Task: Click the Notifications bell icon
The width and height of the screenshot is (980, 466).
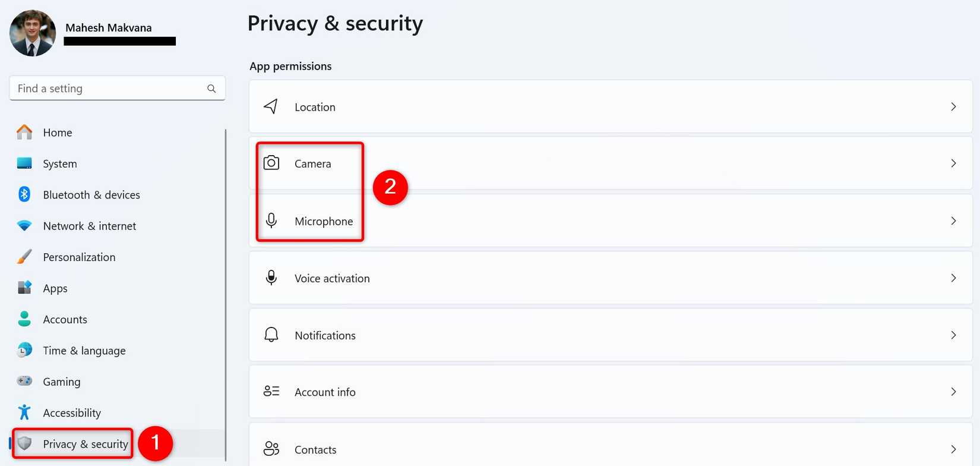Action: 271,335
